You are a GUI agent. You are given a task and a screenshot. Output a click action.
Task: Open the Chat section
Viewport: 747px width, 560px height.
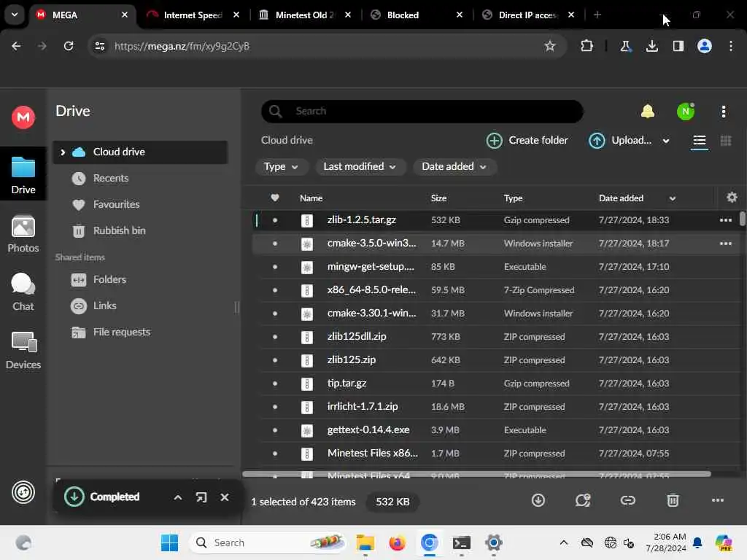[23, 292]
